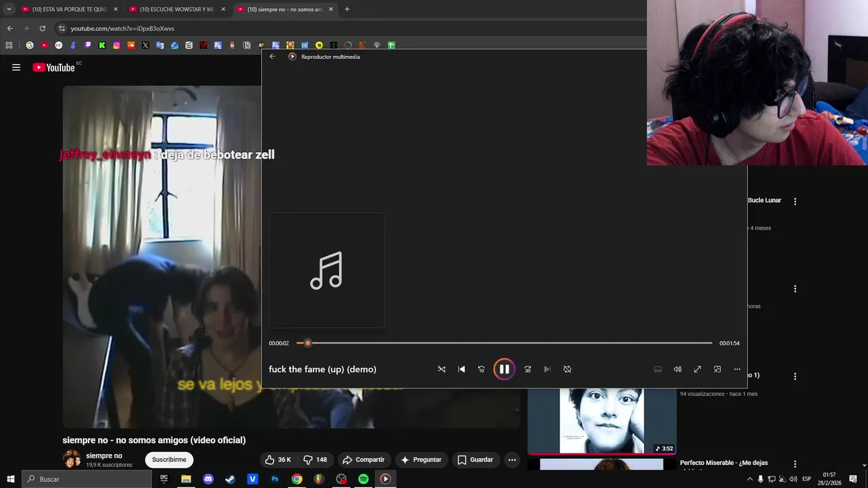The height and width of the screenshot is (488, 868).
Task: Click the ESP language indicator
Action: (806, 479)
